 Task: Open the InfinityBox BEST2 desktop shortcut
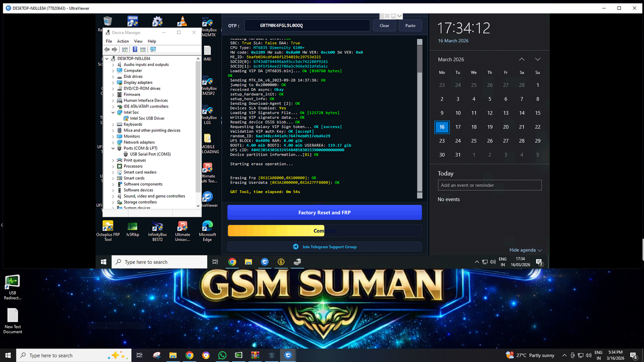pyautogui.click(x=157, y=226)
